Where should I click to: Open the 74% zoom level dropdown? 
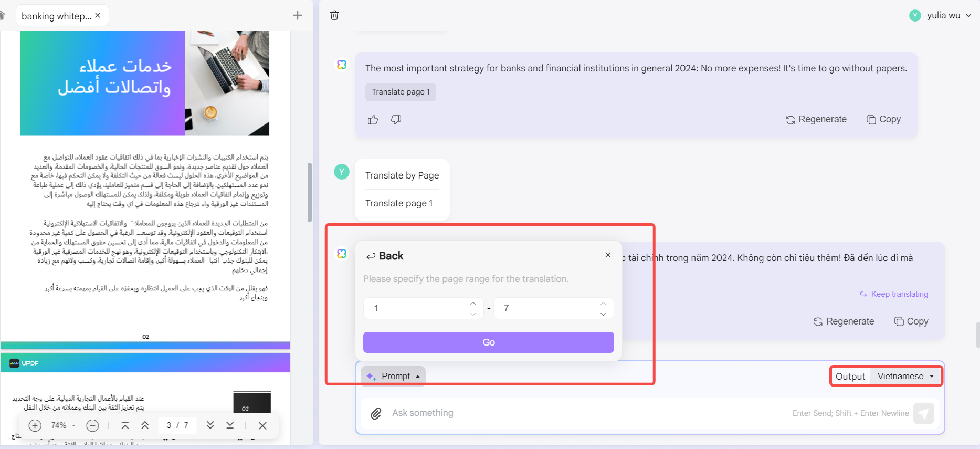tap(64, 425)
